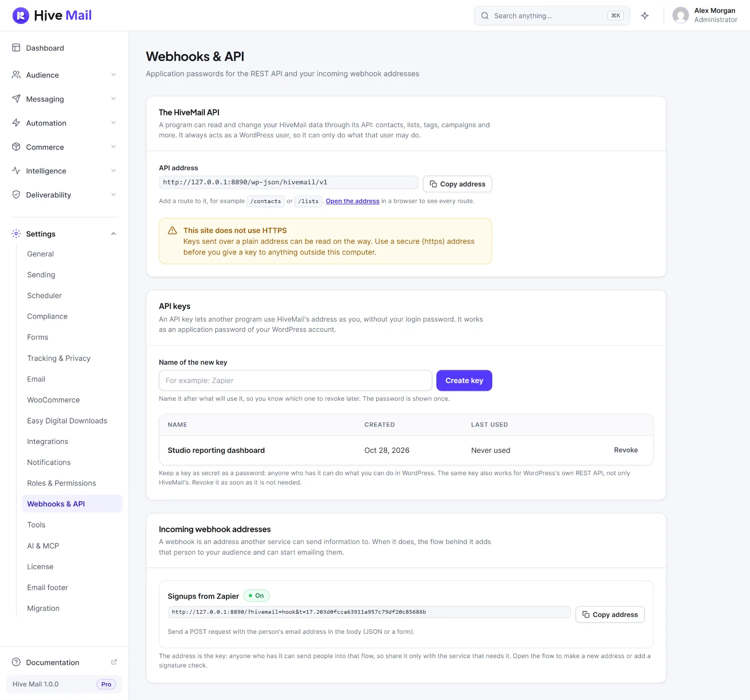
Task: Click the Create key button
Action: 464,381
